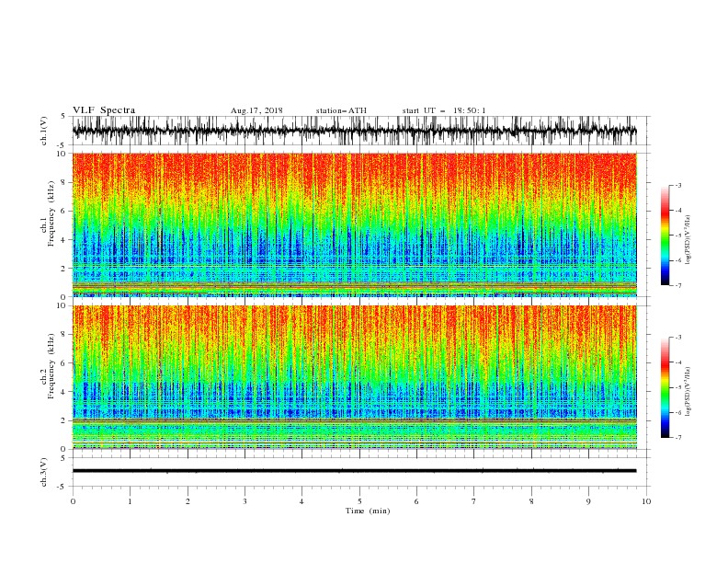This screenshot has width=728, height=563.
Task: Click the "VLF Spectra" plot title
Action: (x=104, y=110)
